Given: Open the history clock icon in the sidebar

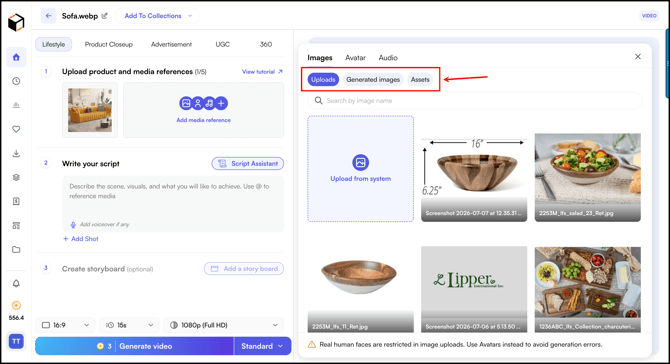Looking at the screenshot, I should pyautogui.click(x=16, y=81).
